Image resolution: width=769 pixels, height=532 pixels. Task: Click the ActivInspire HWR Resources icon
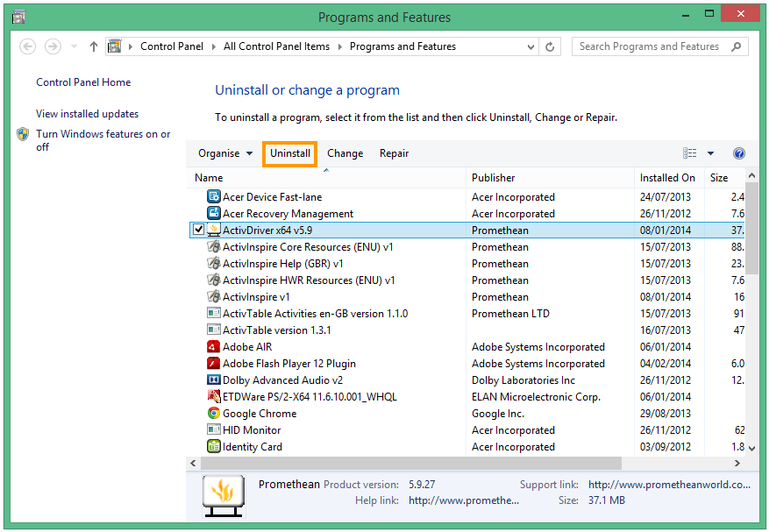[x=213, y=280]
